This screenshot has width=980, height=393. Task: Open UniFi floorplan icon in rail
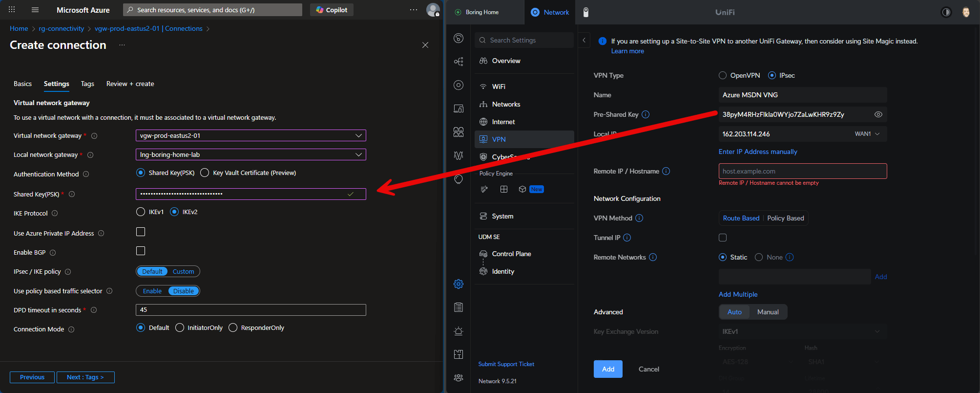459,354
